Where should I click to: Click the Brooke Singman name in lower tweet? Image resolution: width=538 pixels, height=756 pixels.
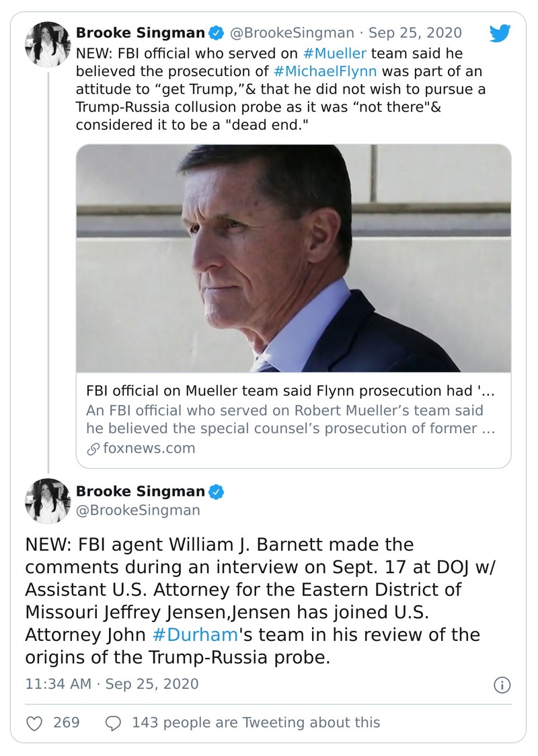140,491
